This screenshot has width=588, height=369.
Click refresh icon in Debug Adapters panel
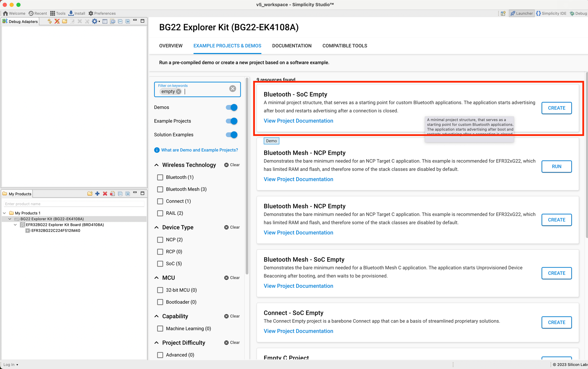[50, 21]
